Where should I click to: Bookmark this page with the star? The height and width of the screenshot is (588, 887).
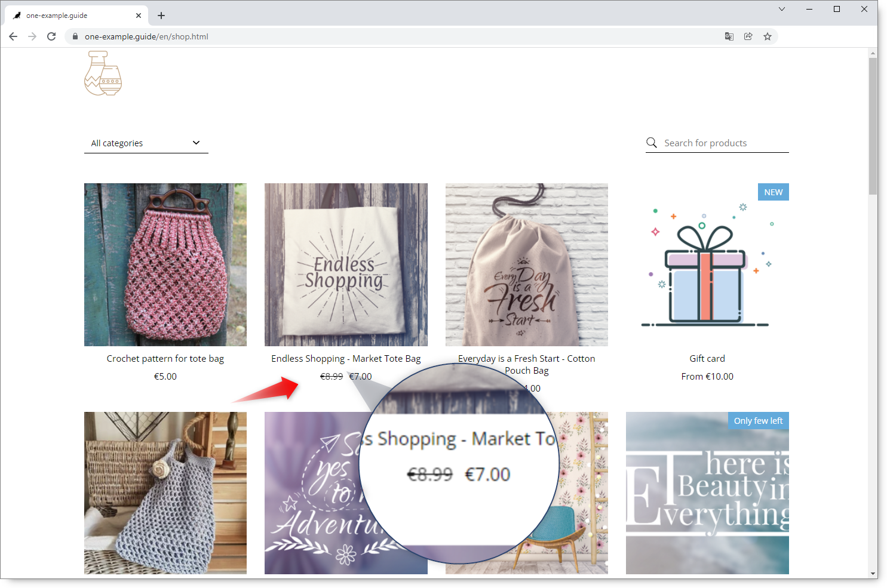click(767, 36)
